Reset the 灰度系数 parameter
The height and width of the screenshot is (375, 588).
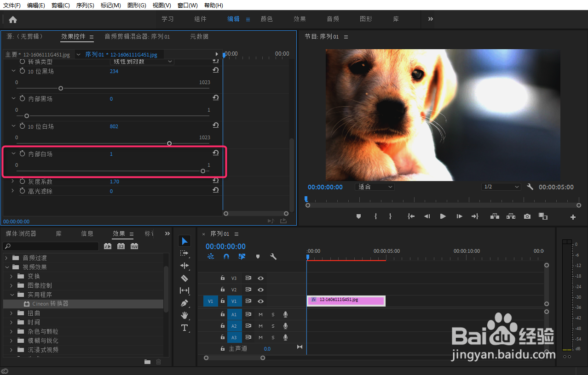[x=215, y=181]
